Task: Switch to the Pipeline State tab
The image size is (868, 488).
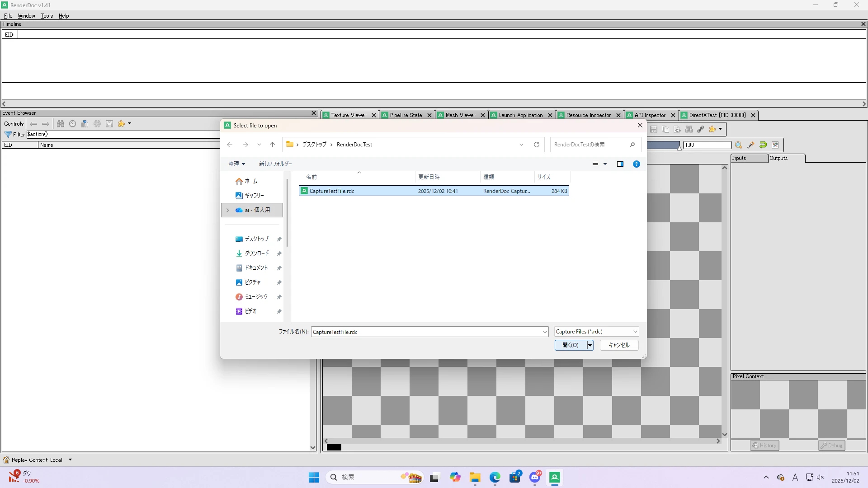Action: [x=406, y=115]
